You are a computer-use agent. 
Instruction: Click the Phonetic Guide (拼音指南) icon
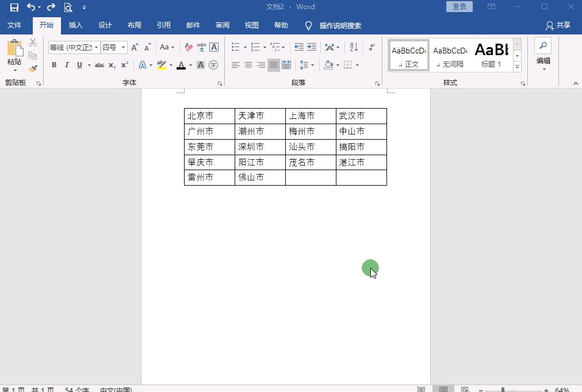tap(201, 47)
